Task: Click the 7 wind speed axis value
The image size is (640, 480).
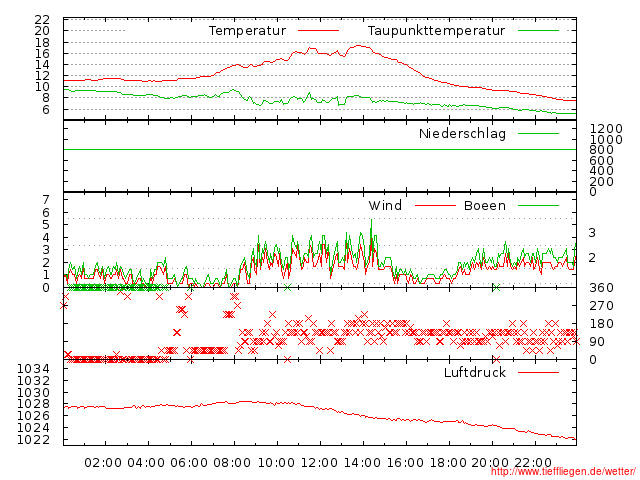Action: [46, 200]
